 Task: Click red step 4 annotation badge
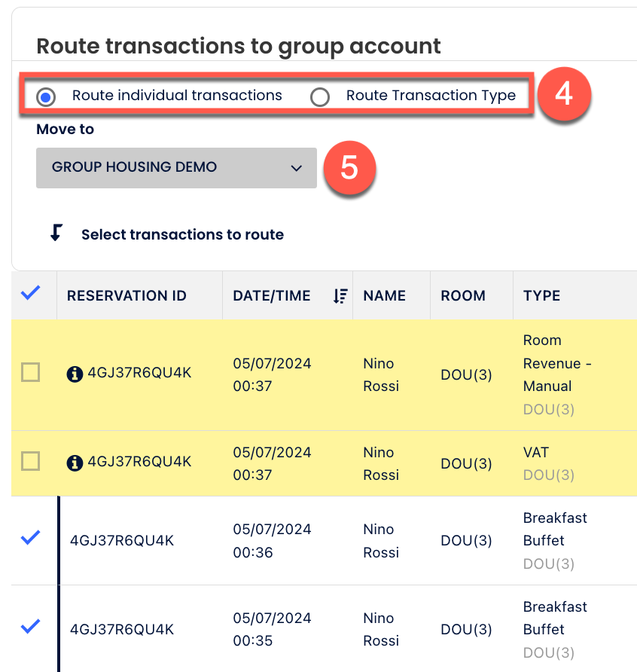[565, 96]
